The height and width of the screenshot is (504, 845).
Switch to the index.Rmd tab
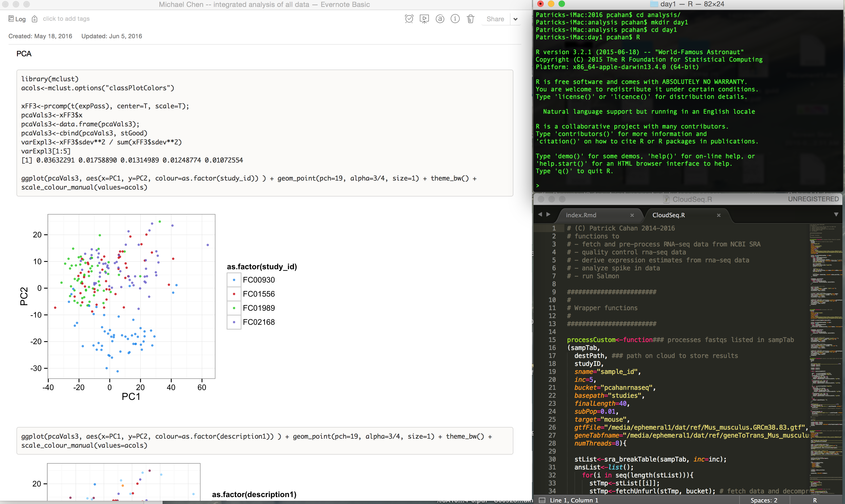click(581, 215)
